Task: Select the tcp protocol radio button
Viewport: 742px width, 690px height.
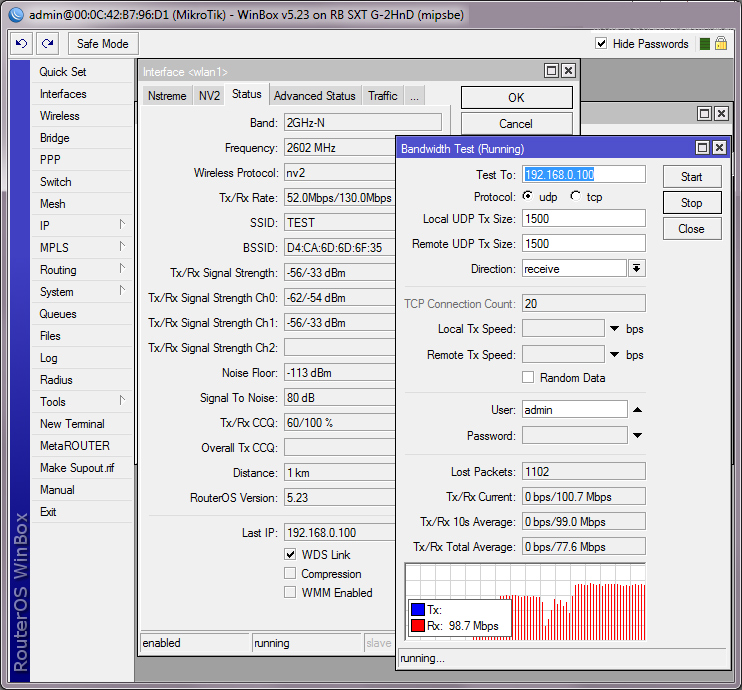Action: 575,196
